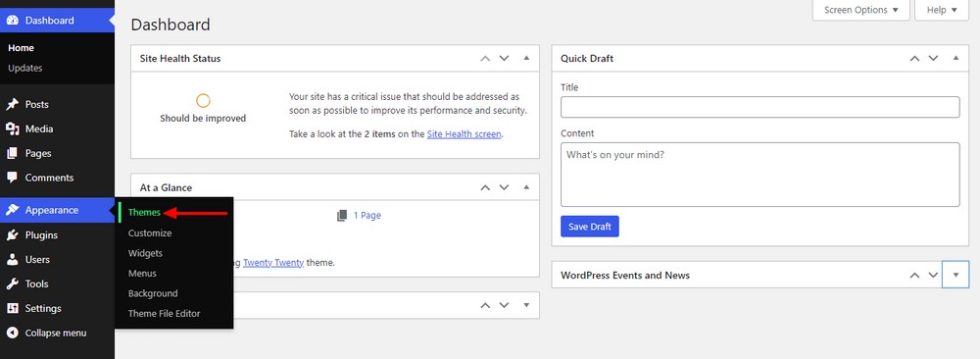The image size is (980, 359).
Task: Open the Help dropdown tab
Action: tap(942, 10)
